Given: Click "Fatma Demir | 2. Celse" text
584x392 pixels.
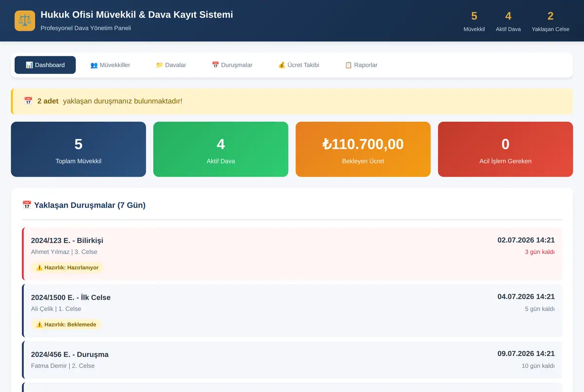Looking at the screenshot, I should point(63,366).
